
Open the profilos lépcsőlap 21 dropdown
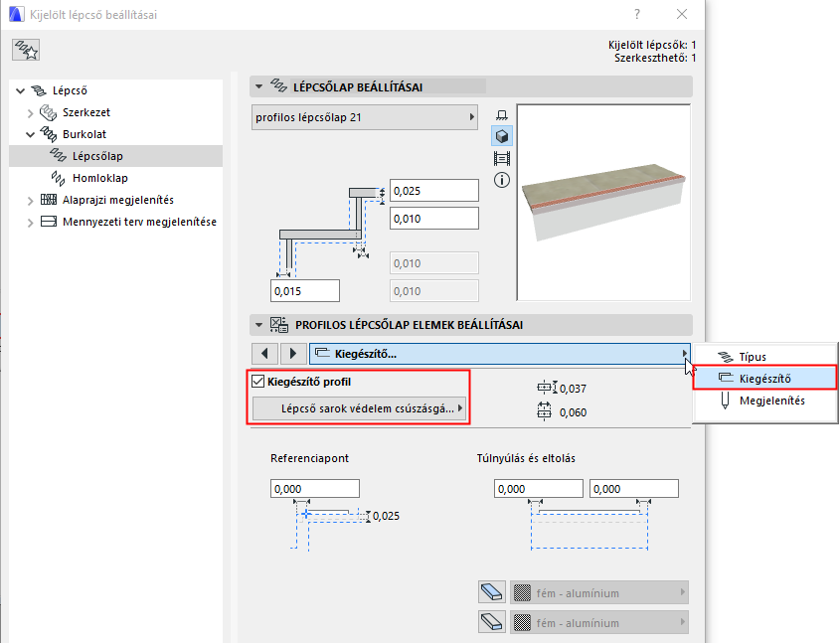(364, 117)
